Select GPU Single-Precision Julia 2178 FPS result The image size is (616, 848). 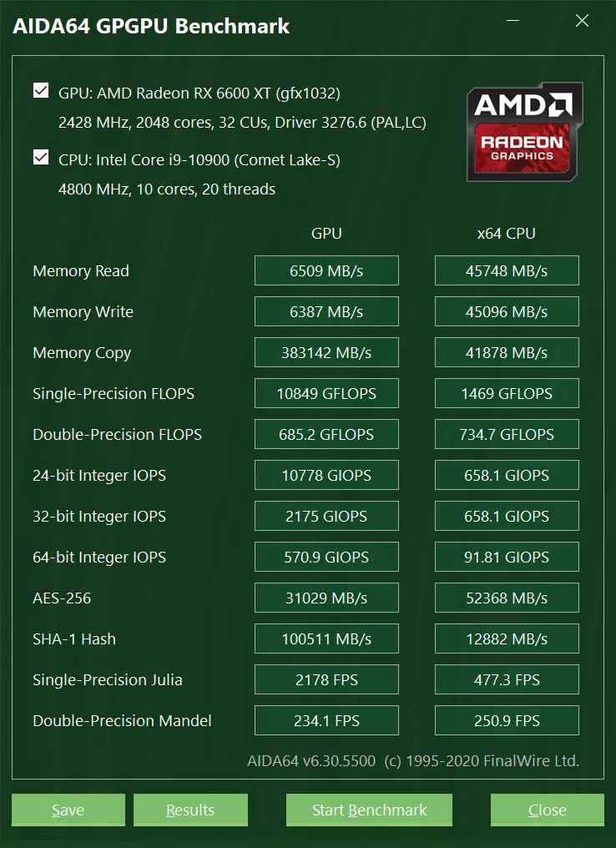pos(326,679)
